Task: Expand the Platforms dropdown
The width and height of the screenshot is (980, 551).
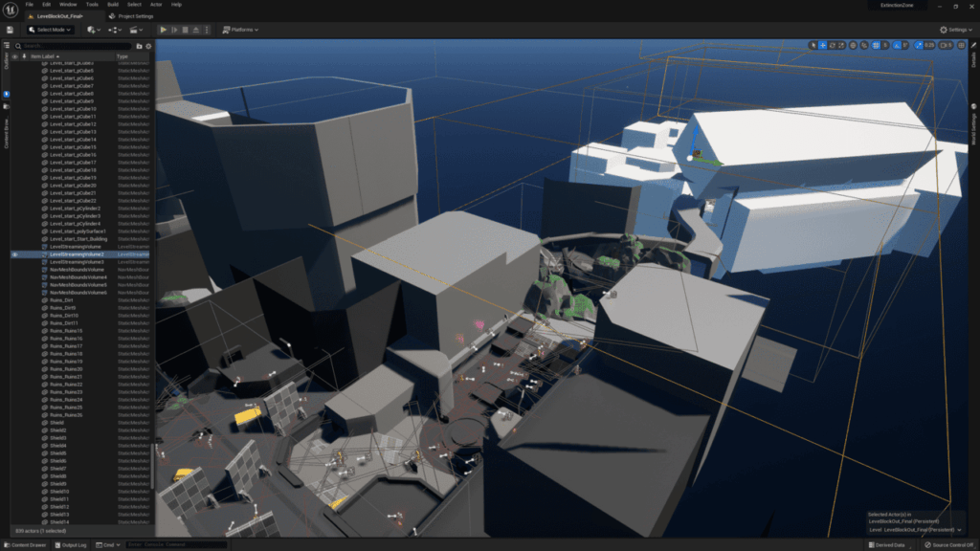Action: pyautogui.click(x=240, y=30)
